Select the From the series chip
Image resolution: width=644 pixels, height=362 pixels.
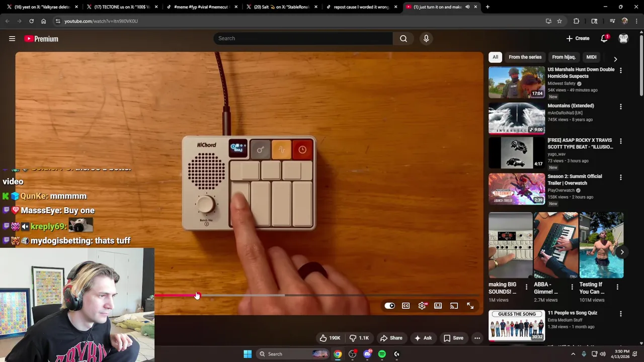[x=525, y=57]
